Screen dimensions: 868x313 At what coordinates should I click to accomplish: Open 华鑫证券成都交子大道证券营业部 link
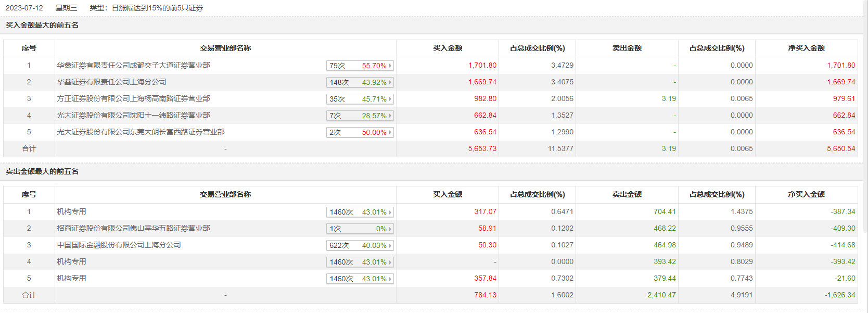click(x=133, y=65)
